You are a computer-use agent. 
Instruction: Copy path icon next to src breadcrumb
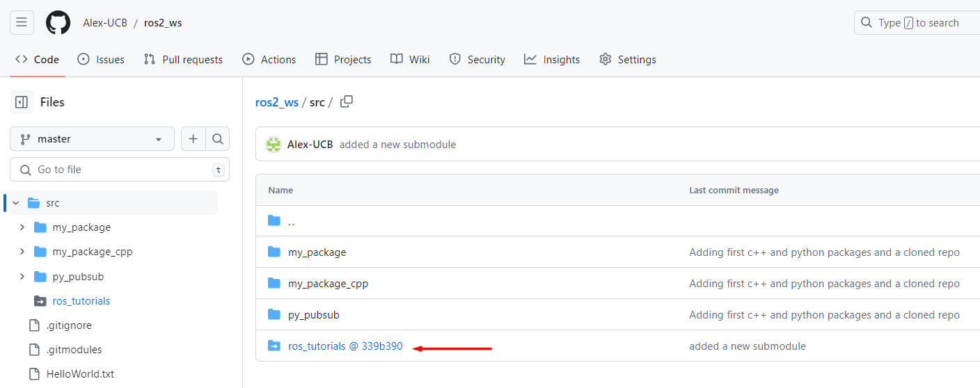[347, 102]
